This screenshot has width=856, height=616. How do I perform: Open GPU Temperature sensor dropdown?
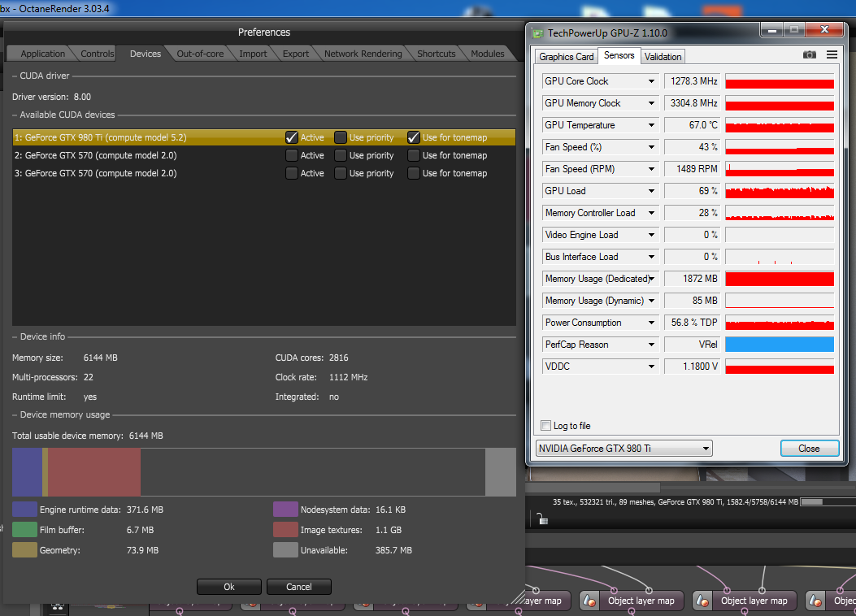coord(651,125)
